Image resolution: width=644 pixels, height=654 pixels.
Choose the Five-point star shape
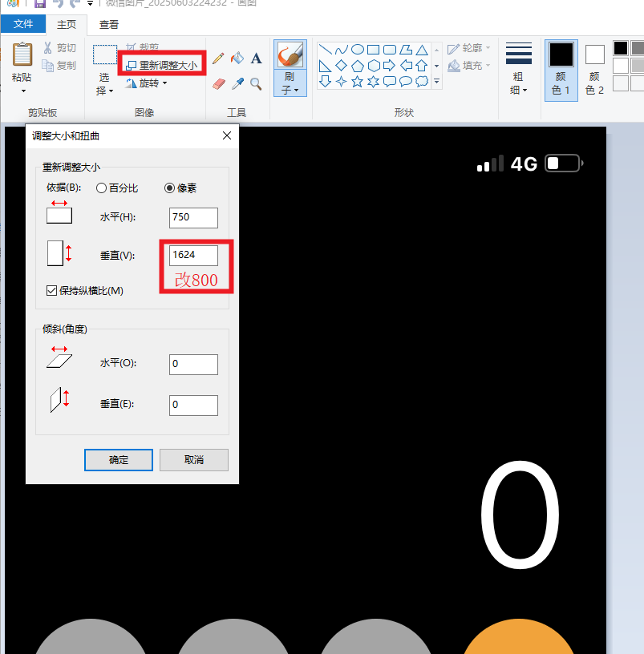click(357, 81)
